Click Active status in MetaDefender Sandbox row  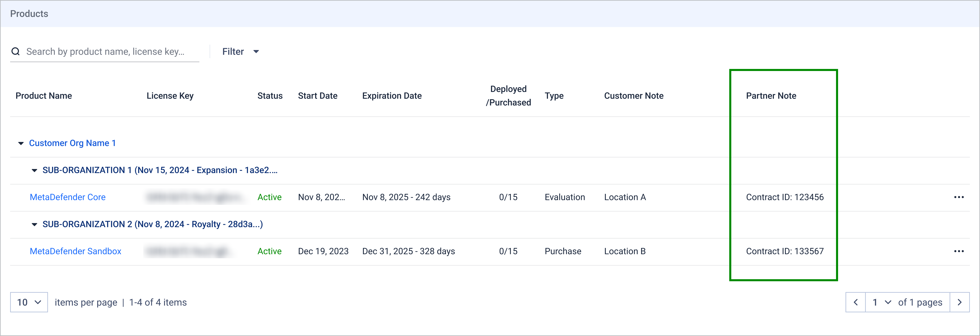click(x=269, y=251)
